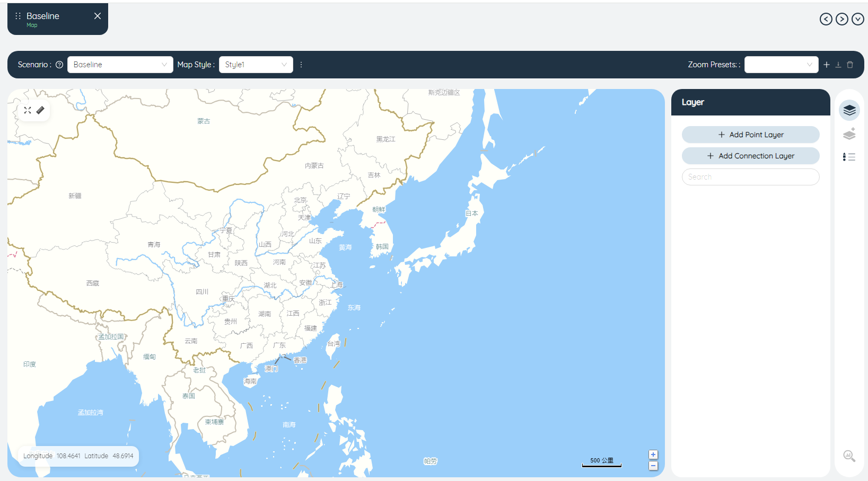
Task: Delete zoom preset with trash icon
Action: coord(850,65)
